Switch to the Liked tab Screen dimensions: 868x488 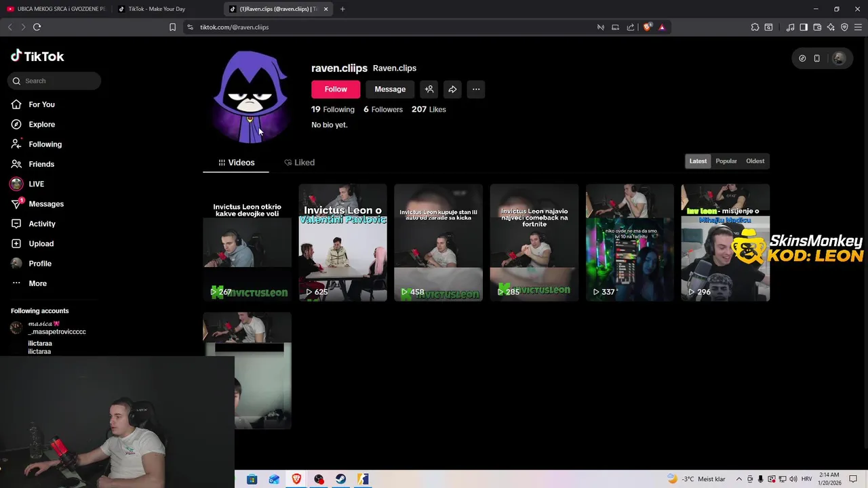tap(299, 163)
